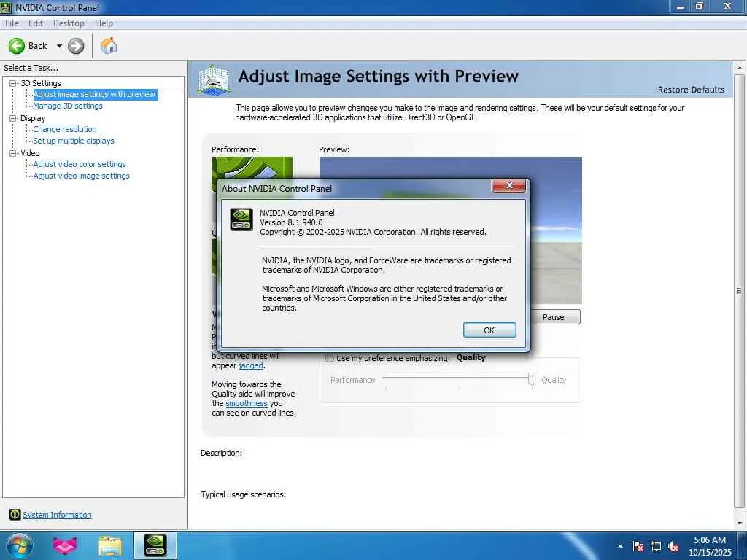Open the Desktop menu

[x=69, y=23]
